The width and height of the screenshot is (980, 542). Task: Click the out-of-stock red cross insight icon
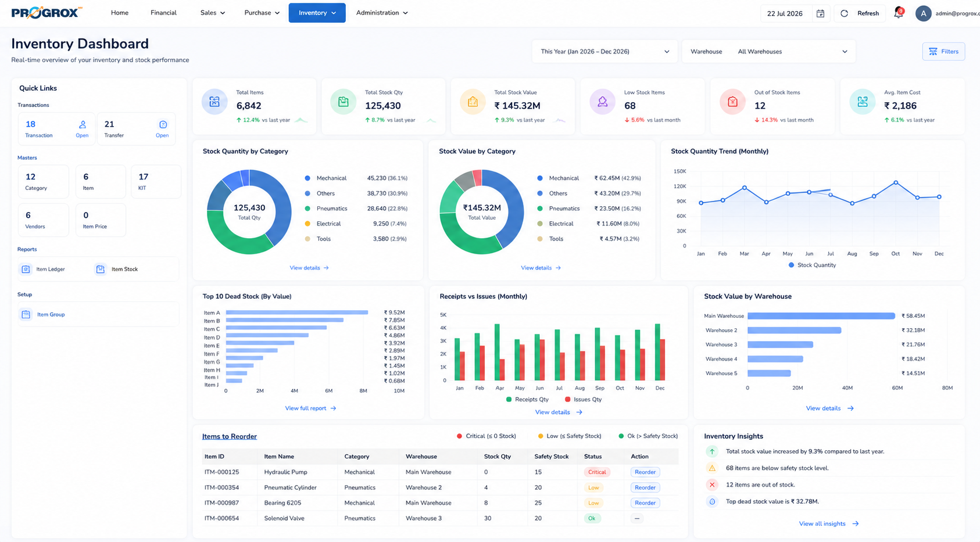click(712, 484)
